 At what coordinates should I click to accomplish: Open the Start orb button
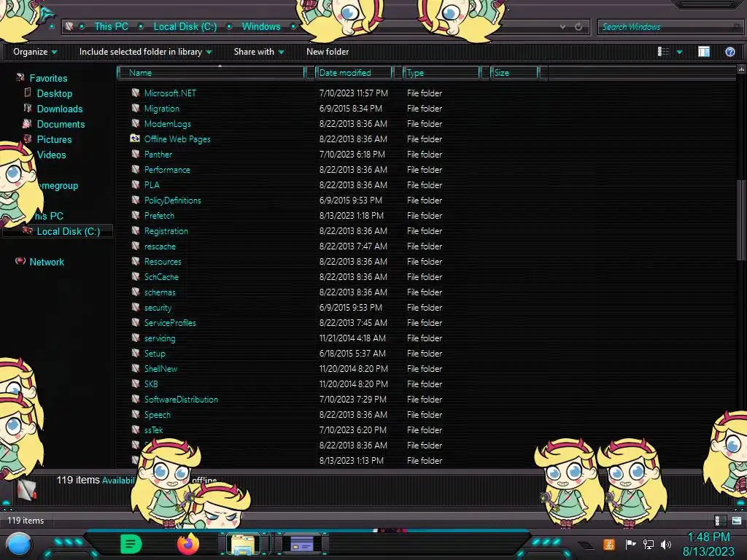pyautogui.click(x=19, y=545)
